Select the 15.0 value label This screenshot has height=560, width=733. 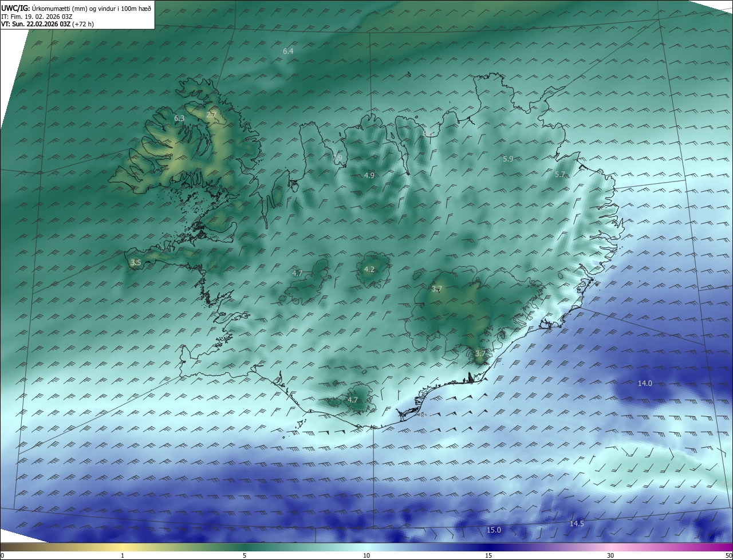click(x=494, y=530)
